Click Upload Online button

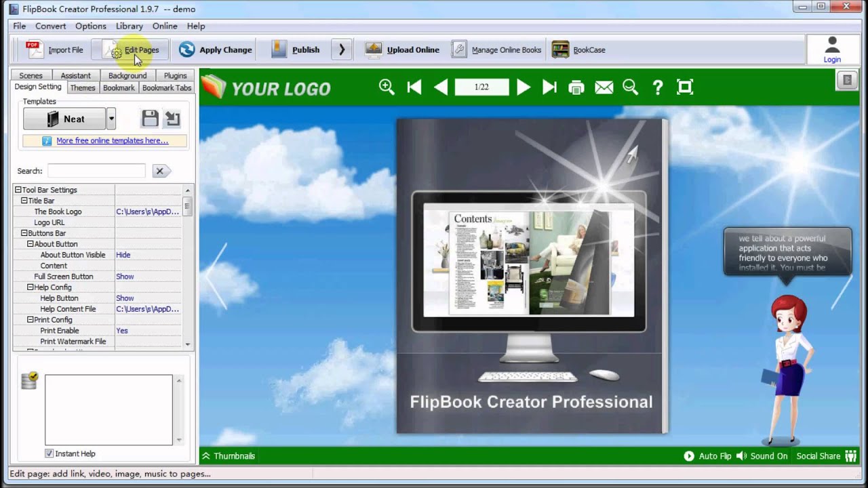402,49
